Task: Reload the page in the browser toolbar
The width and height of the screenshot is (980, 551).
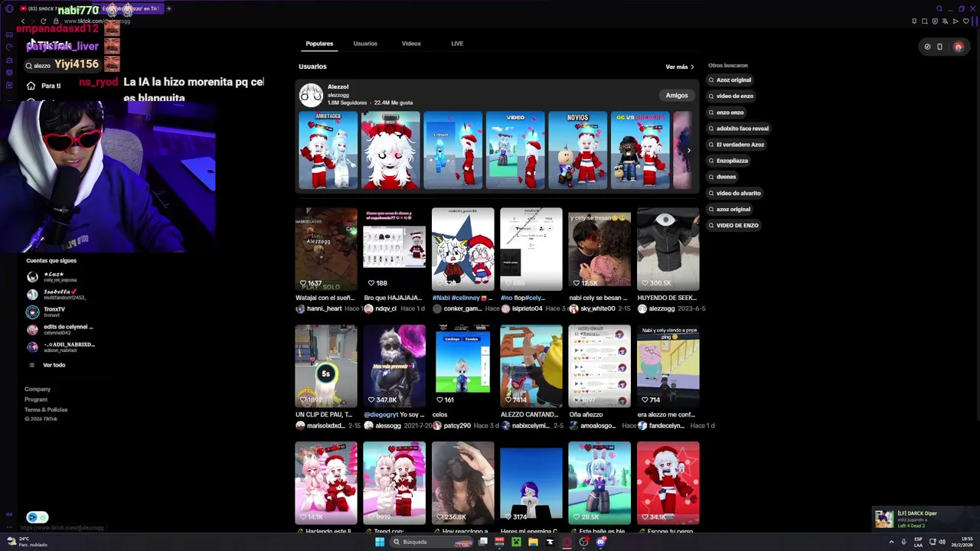Action: [43, 21]
